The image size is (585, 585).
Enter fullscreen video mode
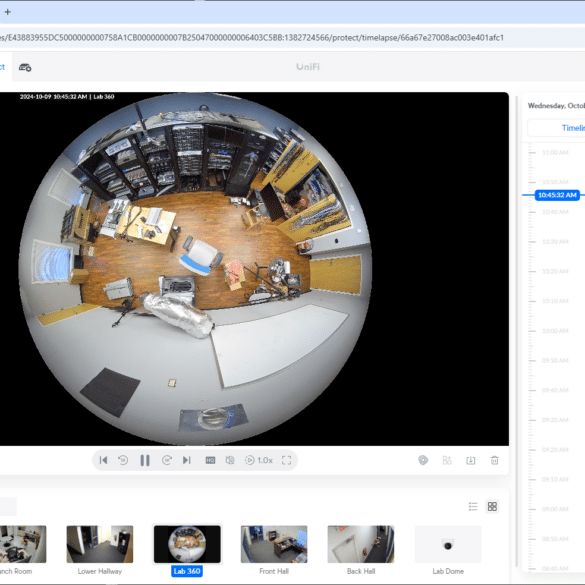pos(287,460)
